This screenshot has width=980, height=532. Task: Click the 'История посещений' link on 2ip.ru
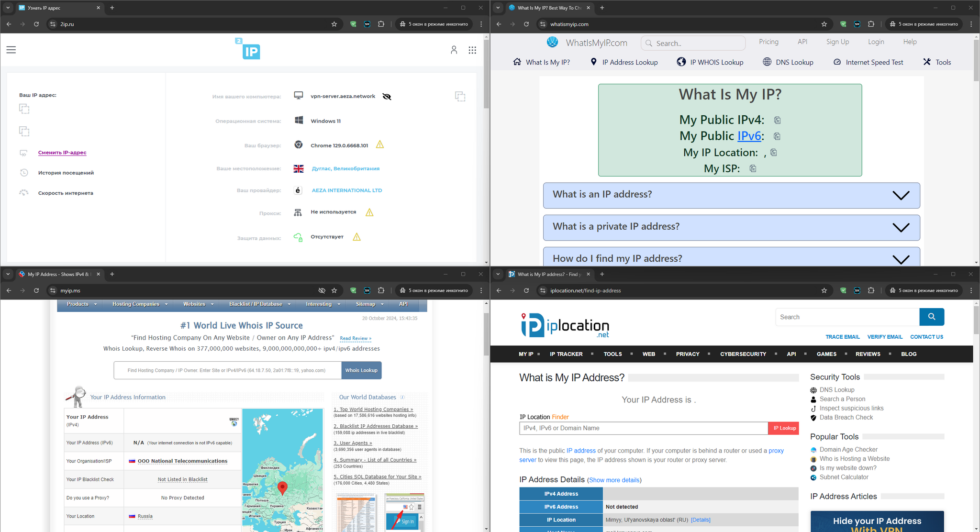[x=66, y=172]
